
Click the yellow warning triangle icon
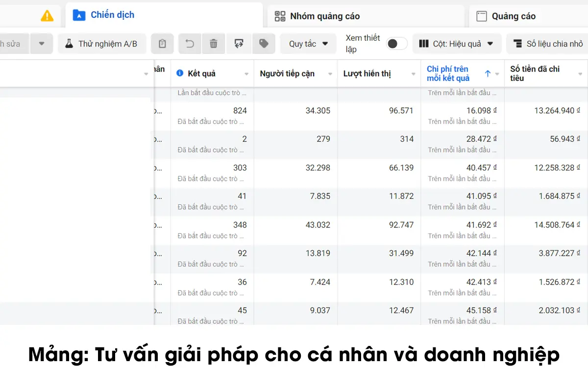[x=48, y=15]
